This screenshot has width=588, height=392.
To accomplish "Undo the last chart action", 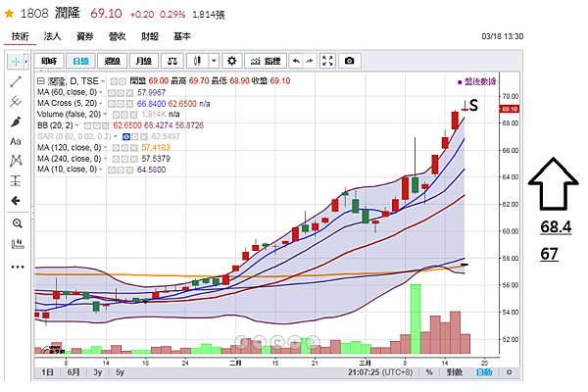I will click(x=296, y=61).
